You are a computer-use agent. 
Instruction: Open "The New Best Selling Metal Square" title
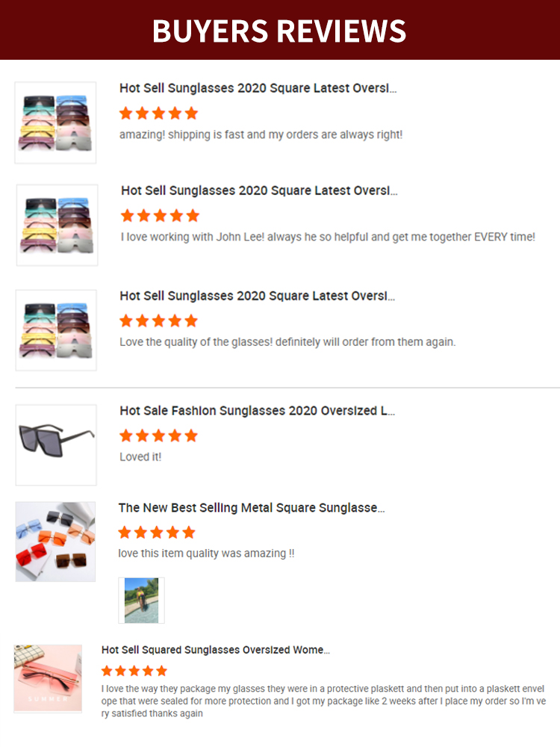point(252,508)
